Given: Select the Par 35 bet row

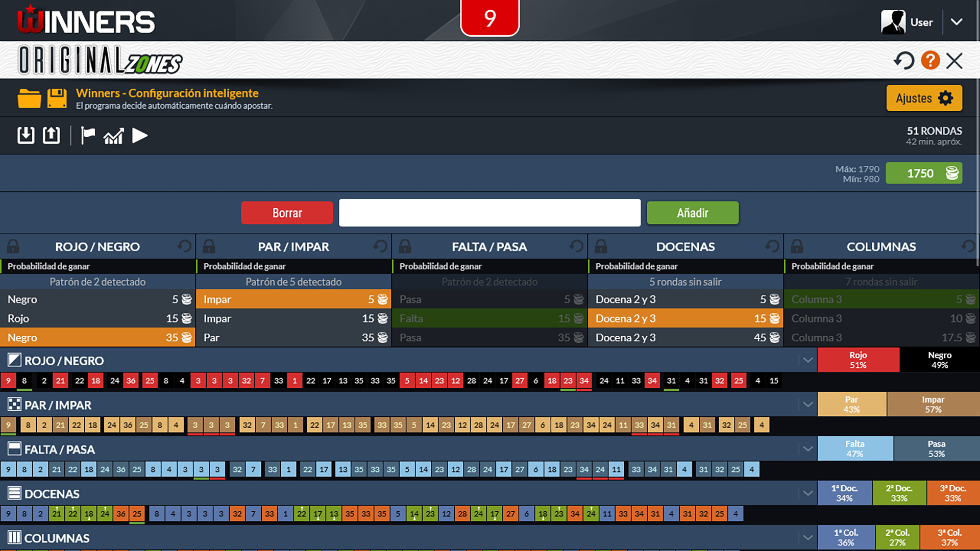Looking at the screenshot, I should coord(293,337).
